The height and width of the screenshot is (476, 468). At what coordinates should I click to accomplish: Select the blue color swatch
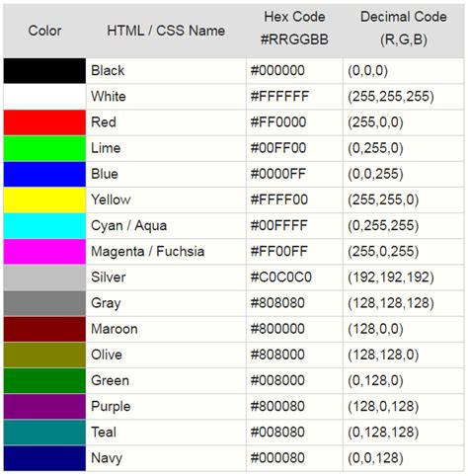[44, 174]
